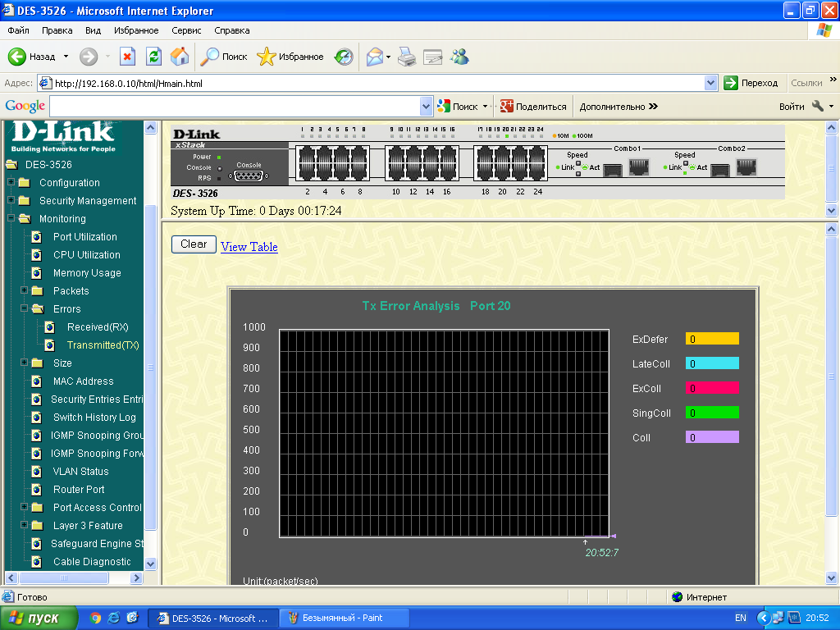Click the Google Поиск toolbar search button
This screenshot has width=840, height=630.
[x=458, y=106]
